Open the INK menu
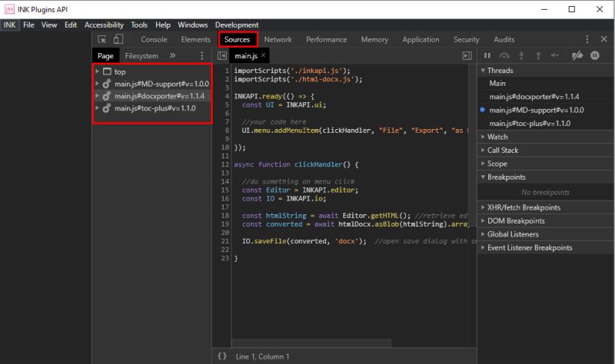 coord(10,25)
